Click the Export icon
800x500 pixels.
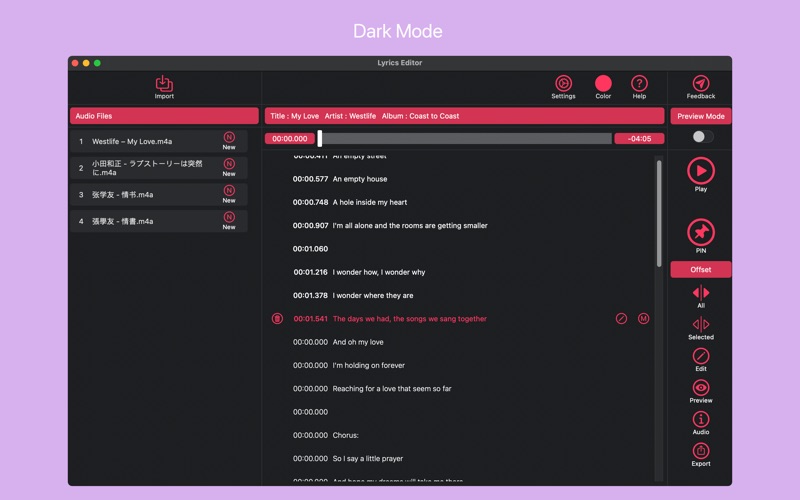coord(701,451)
